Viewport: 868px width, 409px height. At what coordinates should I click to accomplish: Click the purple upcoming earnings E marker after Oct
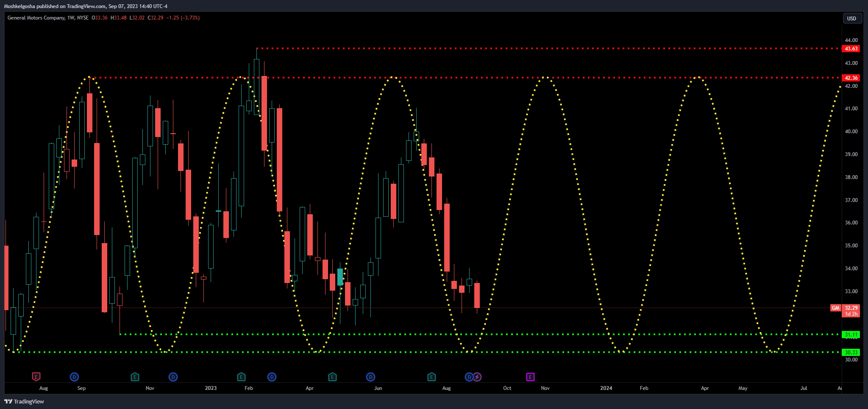pos(530,377)
